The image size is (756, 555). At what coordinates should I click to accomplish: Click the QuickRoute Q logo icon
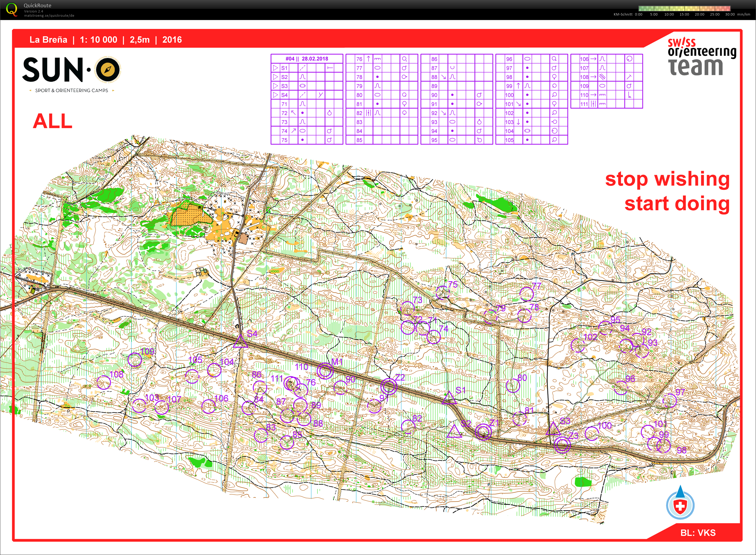(12, 9)
